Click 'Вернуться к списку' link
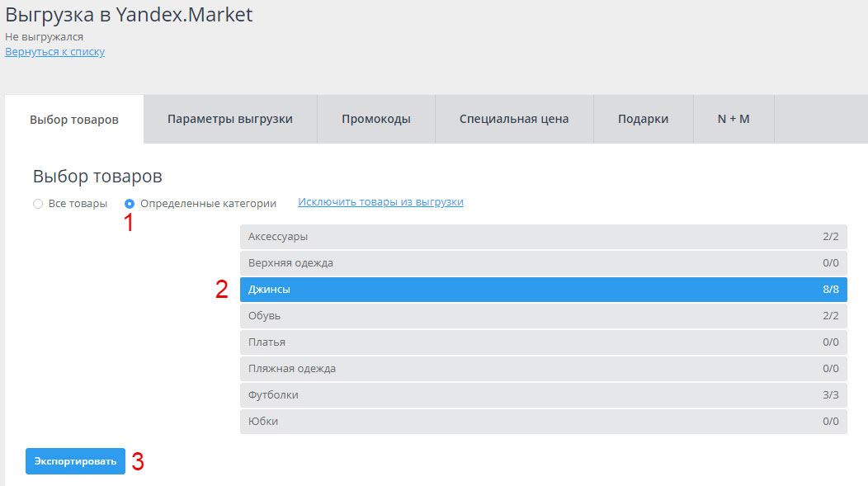 coord(54,51)
